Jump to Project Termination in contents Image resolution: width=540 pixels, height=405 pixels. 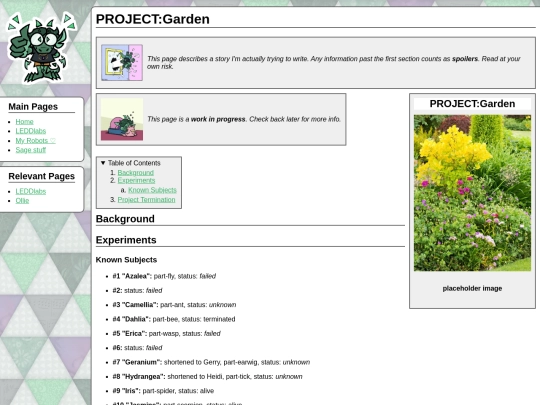click(x=146, y=200)
